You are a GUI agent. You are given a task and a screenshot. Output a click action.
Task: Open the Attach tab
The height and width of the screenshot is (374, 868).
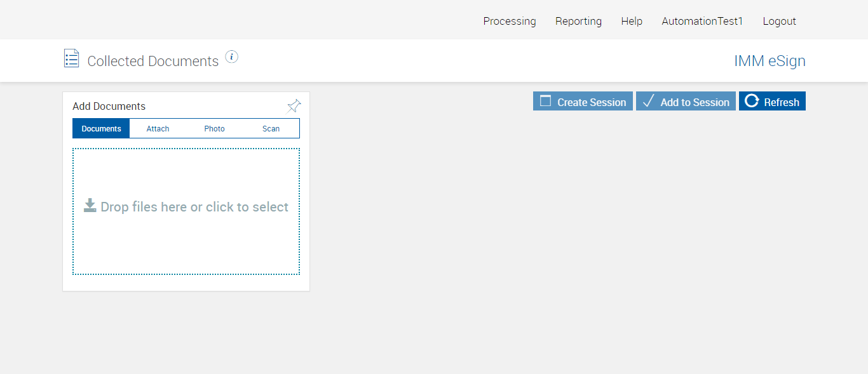click(x=158, y=128)
